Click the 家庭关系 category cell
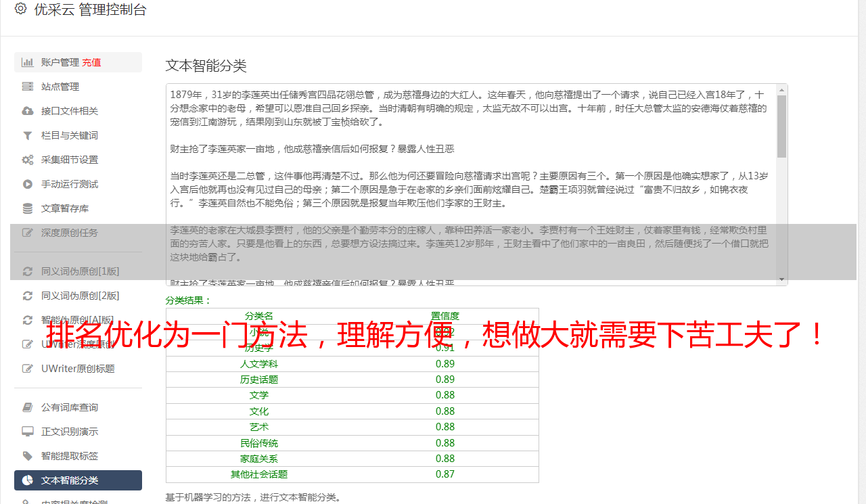The height and width of the screenshot is (504, 866). (x=259, y=459)
